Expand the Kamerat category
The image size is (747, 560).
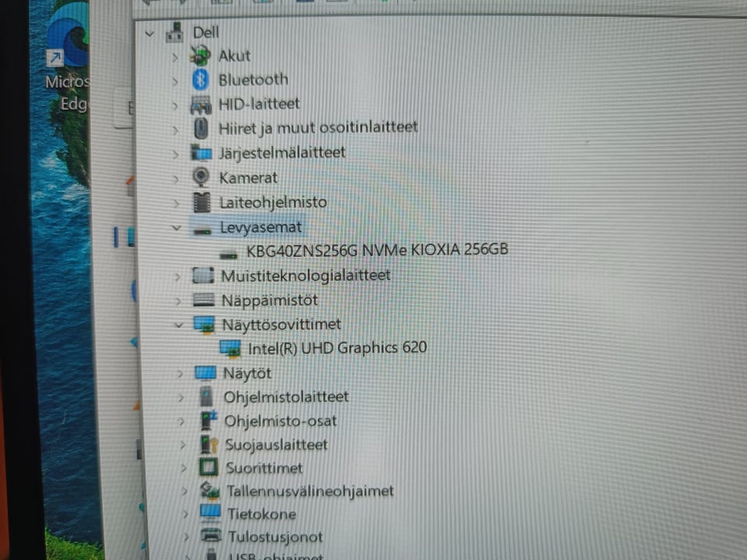tap(176, 180)
